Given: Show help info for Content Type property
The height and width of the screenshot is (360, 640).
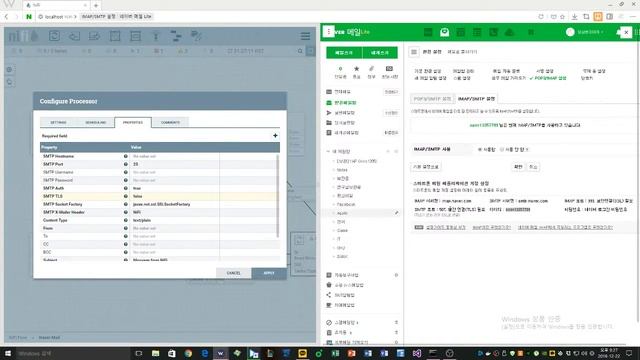Looking at the screenshot, I should tap(126, 220).
